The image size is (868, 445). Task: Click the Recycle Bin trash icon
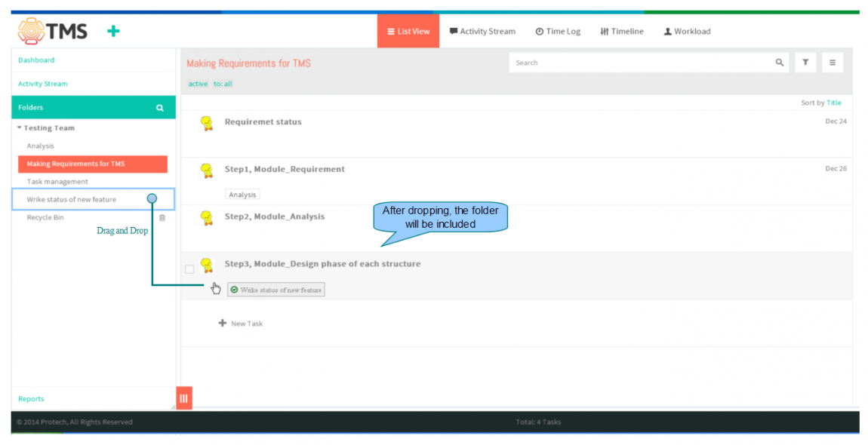(x=162, y=217)
